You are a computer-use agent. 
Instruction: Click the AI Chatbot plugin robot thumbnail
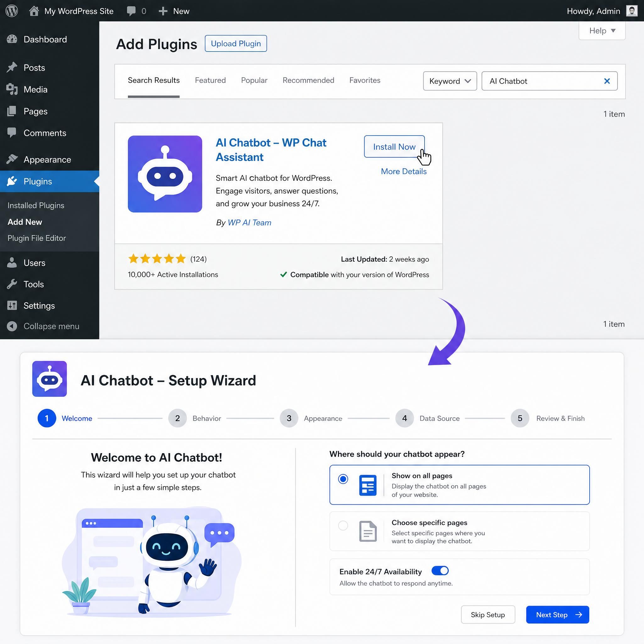(x=165, y=174)
